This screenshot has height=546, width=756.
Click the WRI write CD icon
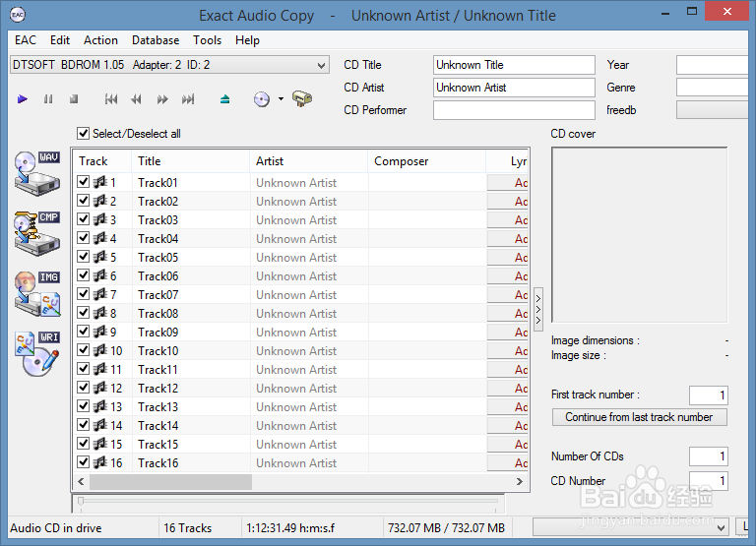pos(37,354)
